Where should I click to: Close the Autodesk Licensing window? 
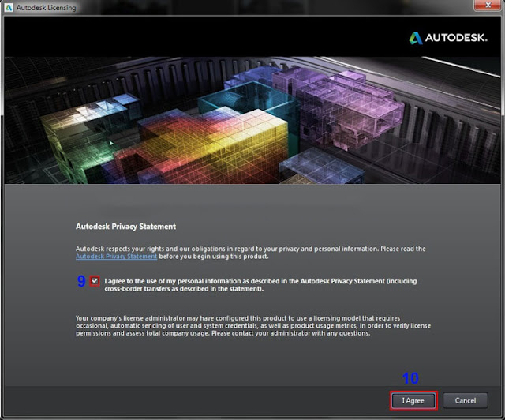(x=488, y=5)
